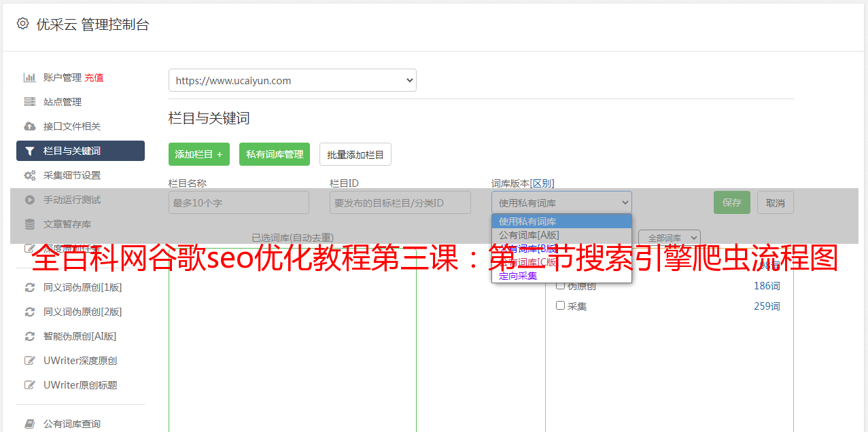Screen dimensions: 868x432
Task: Click the play icon for 手动运行测试
Action: tap(30, 200)
